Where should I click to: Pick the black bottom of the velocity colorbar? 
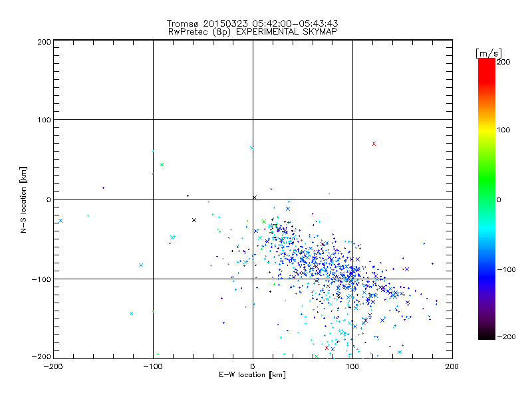487,336
